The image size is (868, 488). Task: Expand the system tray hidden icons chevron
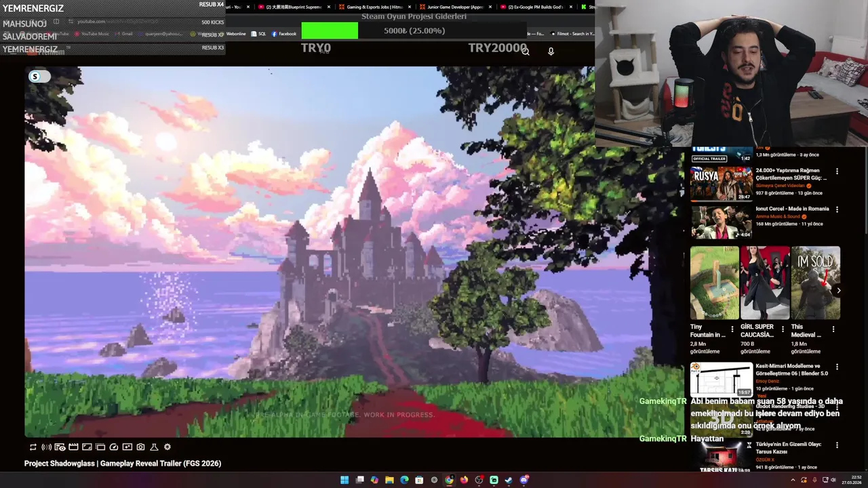[793, 480]
